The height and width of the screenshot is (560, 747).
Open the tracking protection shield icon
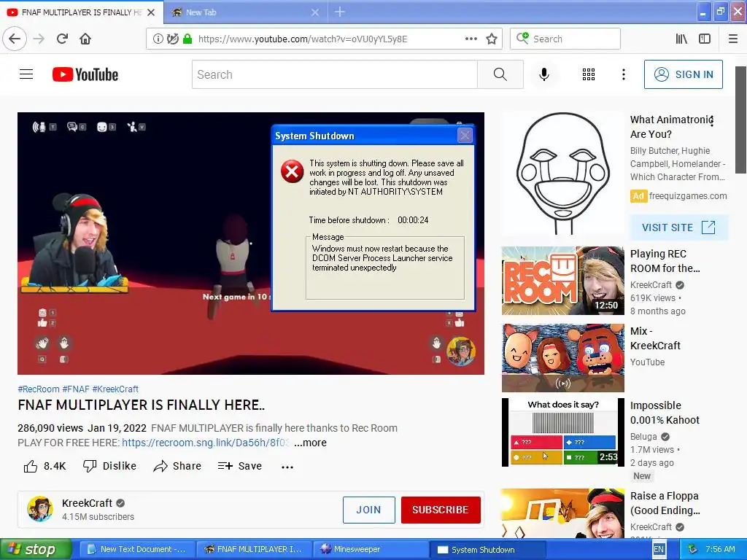173,39
